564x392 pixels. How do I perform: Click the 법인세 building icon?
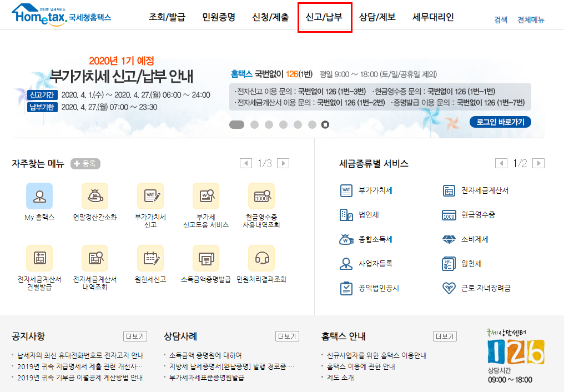(346, 215)
